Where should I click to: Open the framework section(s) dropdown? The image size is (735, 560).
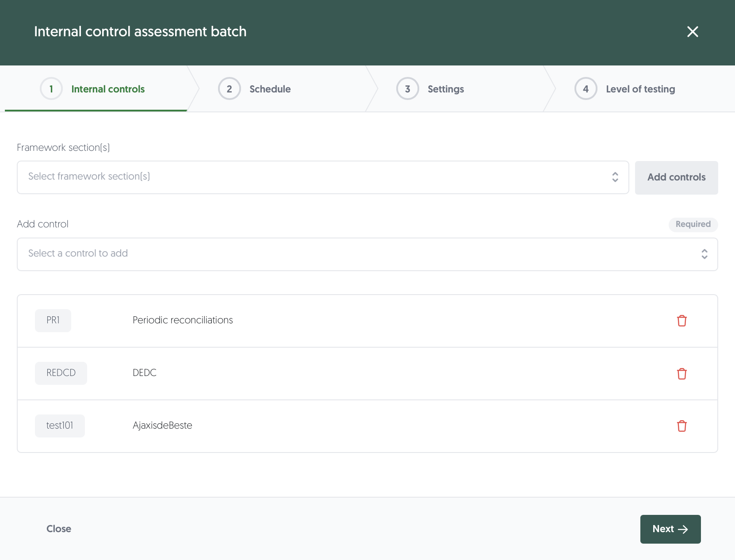click(323, 177)
